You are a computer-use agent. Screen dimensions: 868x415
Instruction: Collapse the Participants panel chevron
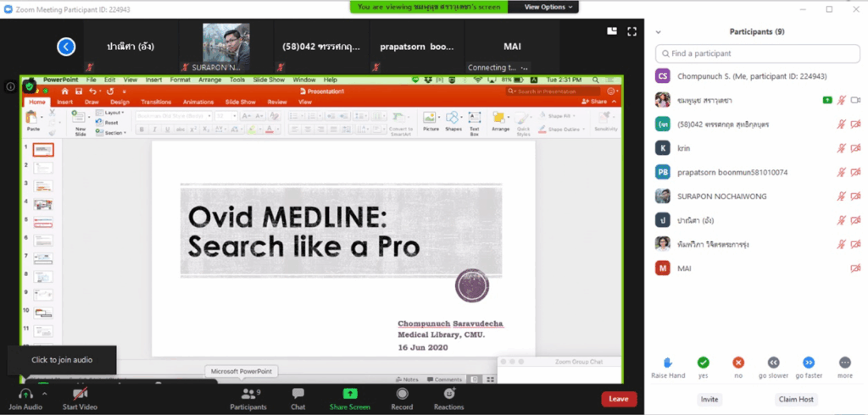click(658, 31)
